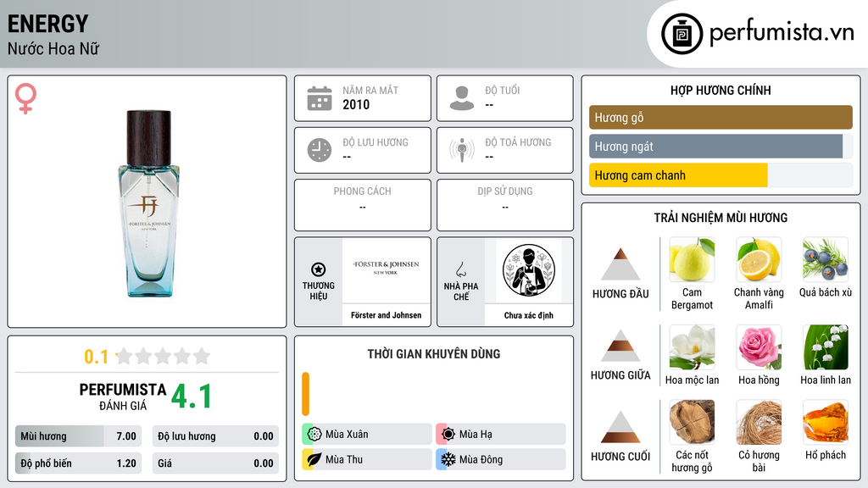868x488 pixels.
Task: Click the Mùa Xuân flower icon
Action: pyautogui.click(x=314, y=435)
